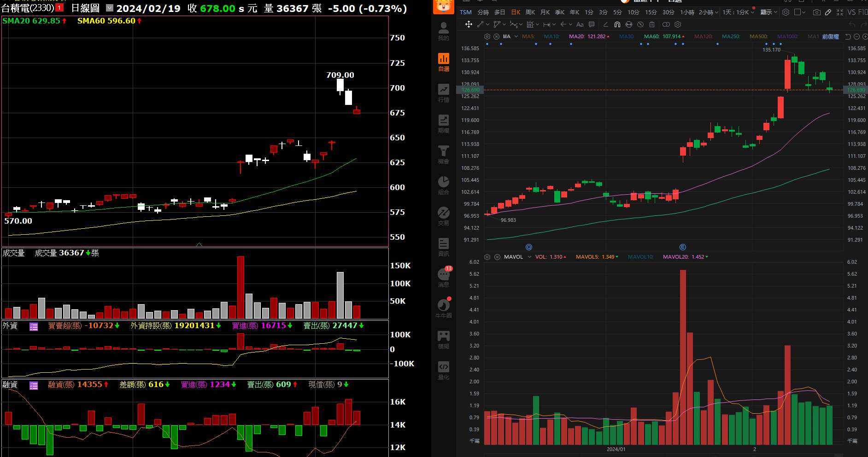Open the 顯示 display dropdown
Image resolution: width=868 pixels, height=457 pixels.
click(x=769, y=12)
